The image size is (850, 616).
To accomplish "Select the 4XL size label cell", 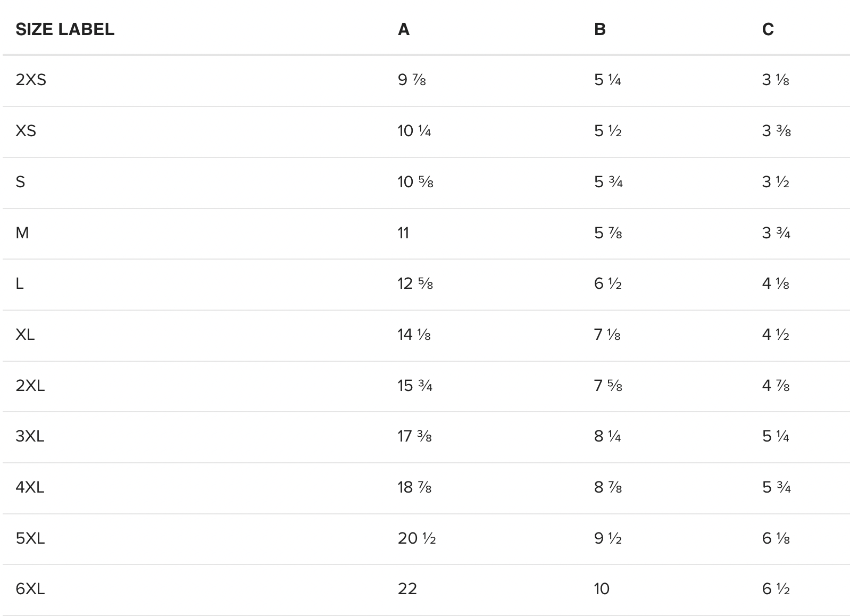I will (30, 487).
